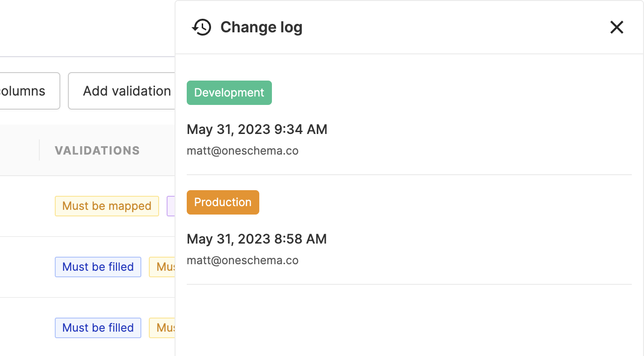Click the email under the Production entry
The image size is (644, 356).
[x=242, y=260]
